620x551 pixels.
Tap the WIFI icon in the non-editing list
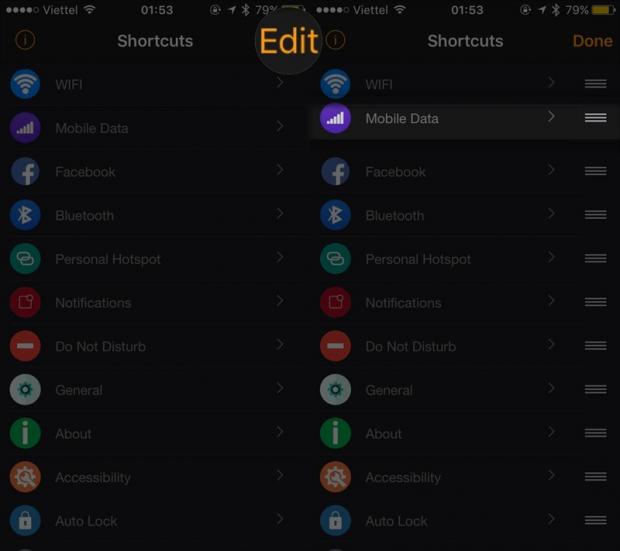pos(25,83)
